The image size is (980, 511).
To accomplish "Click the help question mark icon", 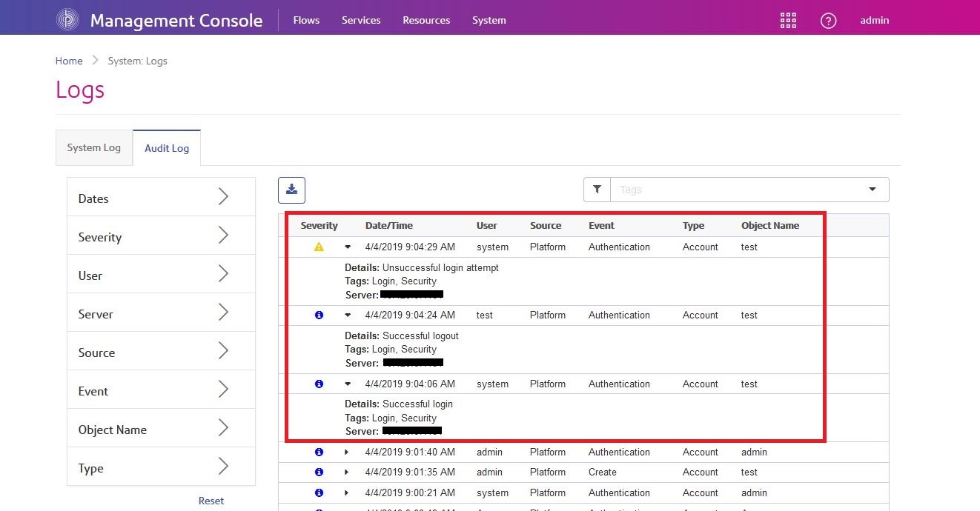I will pos(828,20).
